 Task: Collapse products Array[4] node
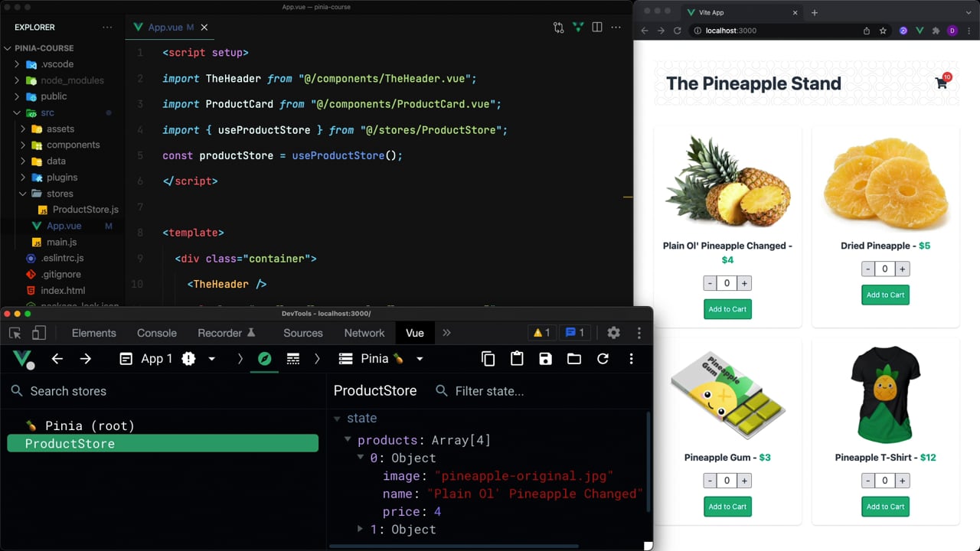click(348, 440)
